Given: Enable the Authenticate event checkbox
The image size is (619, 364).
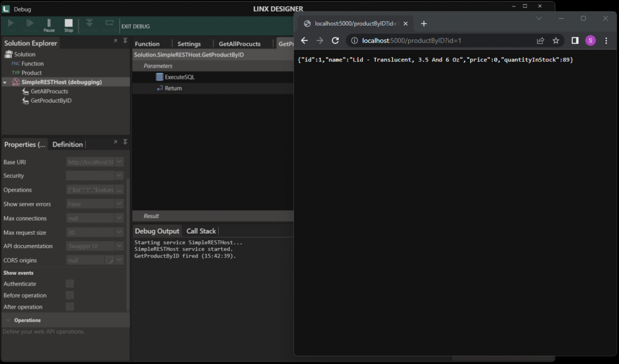Looking at the screenshot, I should pyautogui.click(x=70, y=284).
